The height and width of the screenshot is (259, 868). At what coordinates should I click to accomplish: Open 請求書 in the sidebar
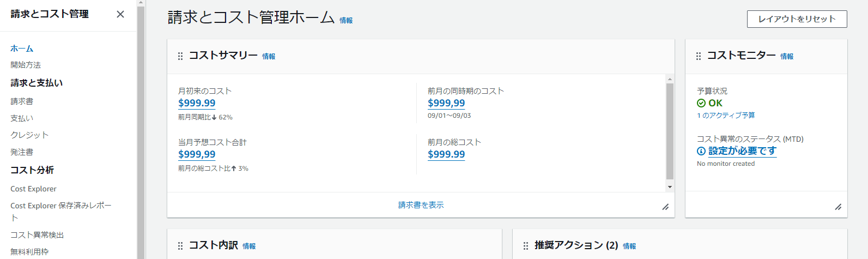click(22, 101)
